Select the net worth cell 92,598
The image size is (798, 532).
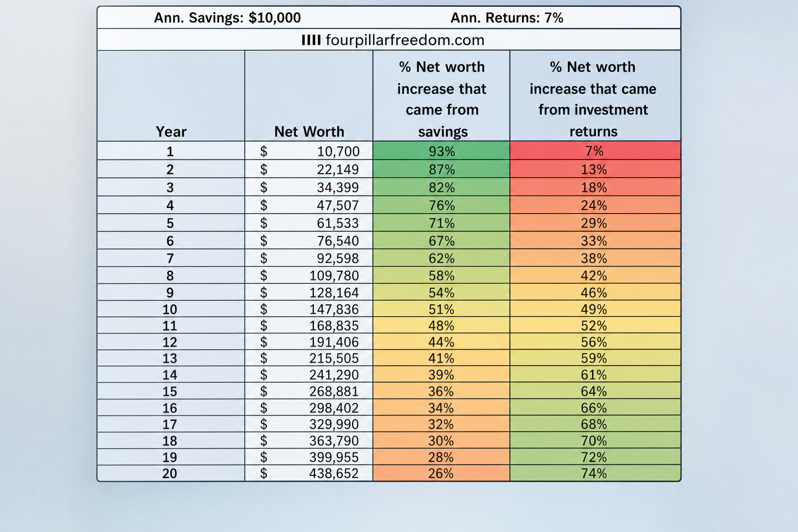pyautogui.click(x=309, y=258)
